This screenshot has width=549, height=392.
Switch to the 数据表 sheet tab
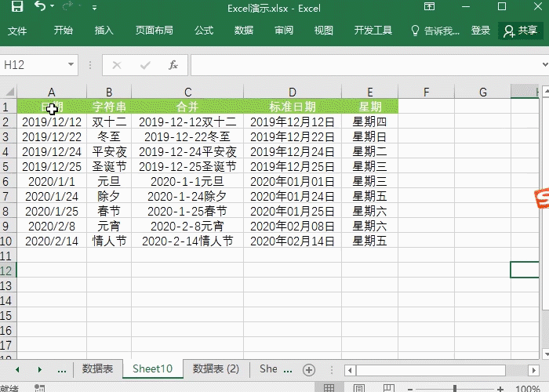pyautogui.click(x=98, y=369)
